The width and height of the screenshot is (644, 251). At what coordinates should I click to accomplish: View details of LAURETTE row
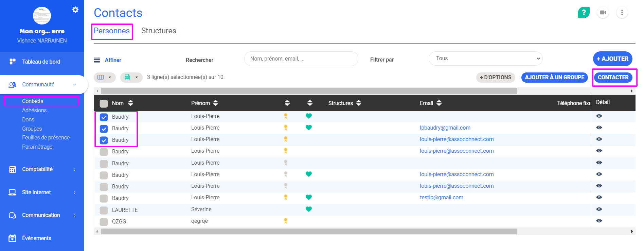point(599,209)
